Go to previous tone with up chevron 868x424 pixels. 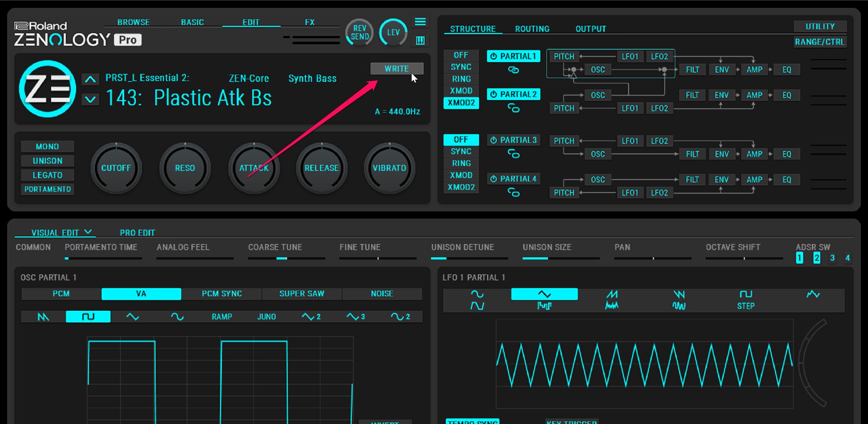(x=90, y=79)
